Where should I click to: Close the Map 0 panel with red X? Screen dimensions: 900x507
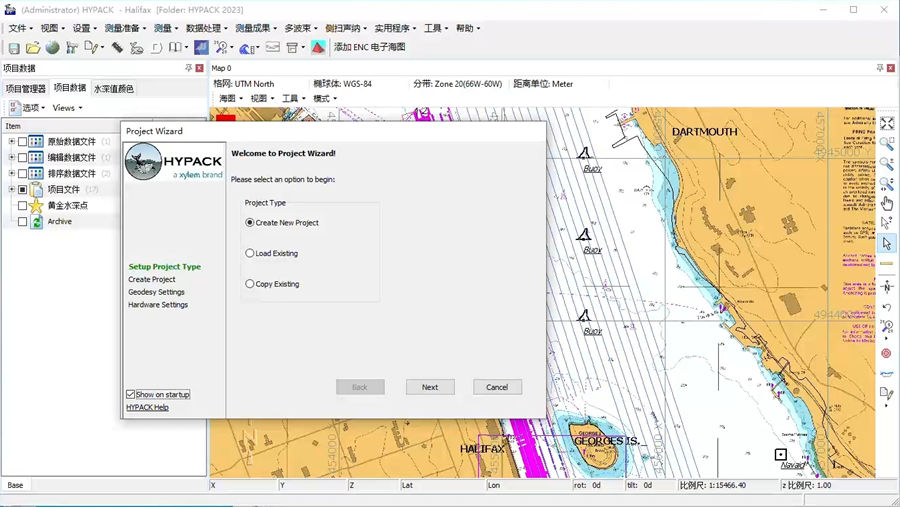coord(891,68)
